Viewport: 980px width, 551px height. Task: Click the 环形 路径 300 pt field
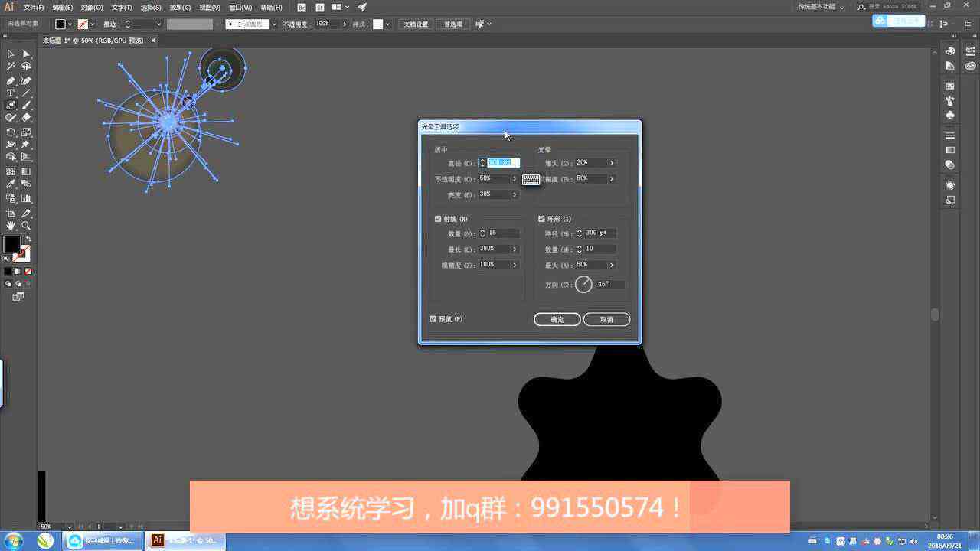tap(600, 233)
